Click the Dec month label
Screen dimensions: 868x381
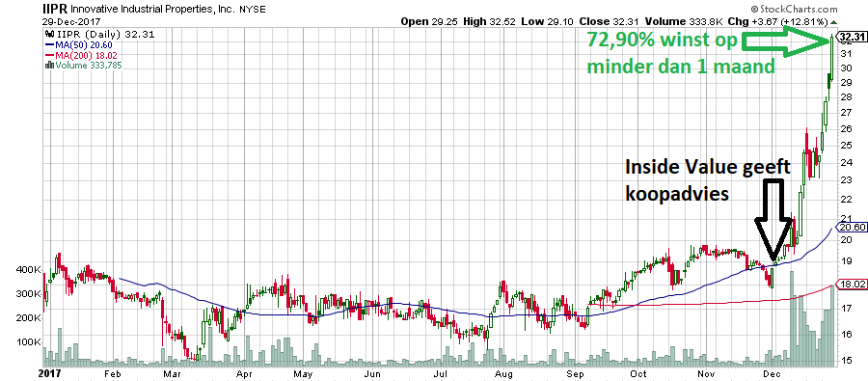click(x=773, y=374)
